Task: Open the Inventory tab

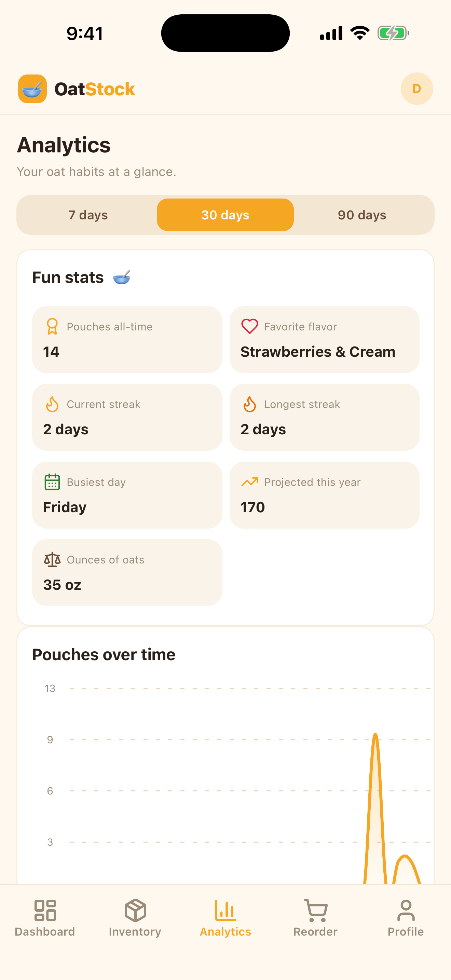Action: click(135, 918)
